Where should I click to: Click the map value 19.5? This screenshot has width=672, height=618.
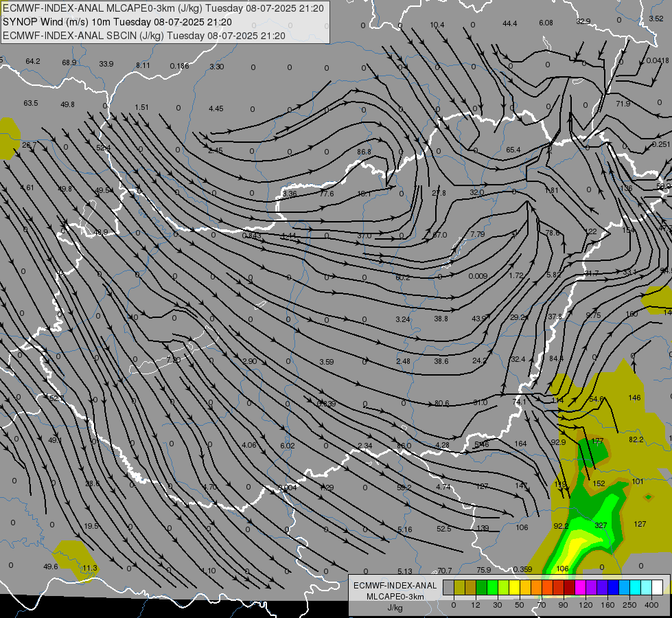point(91,526)
